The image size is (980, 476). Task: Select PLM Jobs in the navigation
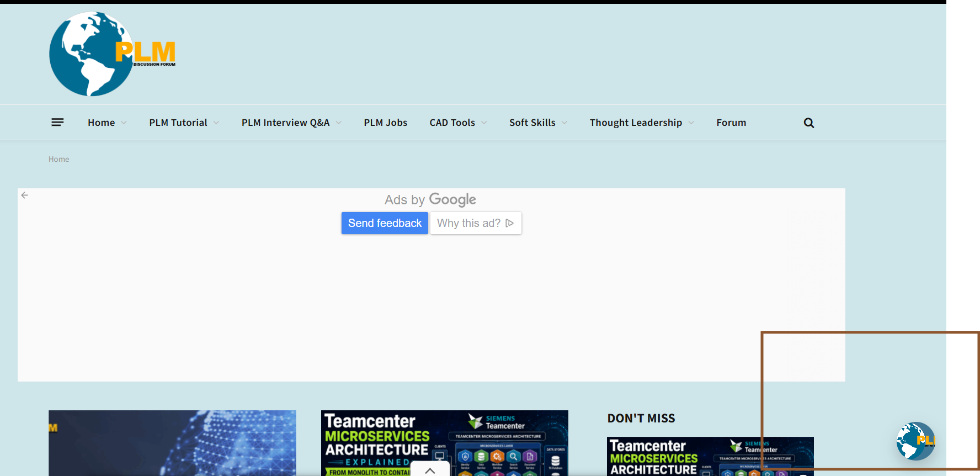tap(386, 123)
